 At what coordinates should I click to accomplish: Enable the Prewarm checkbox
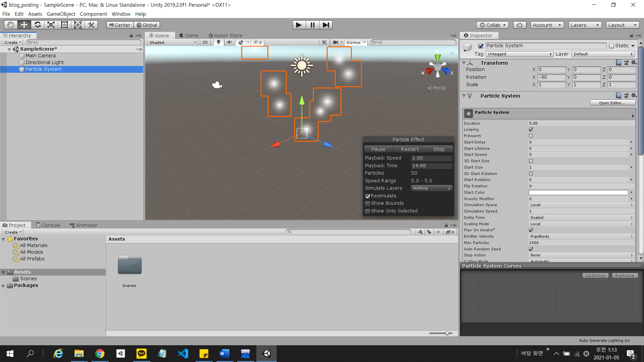[x=531, y=136]
